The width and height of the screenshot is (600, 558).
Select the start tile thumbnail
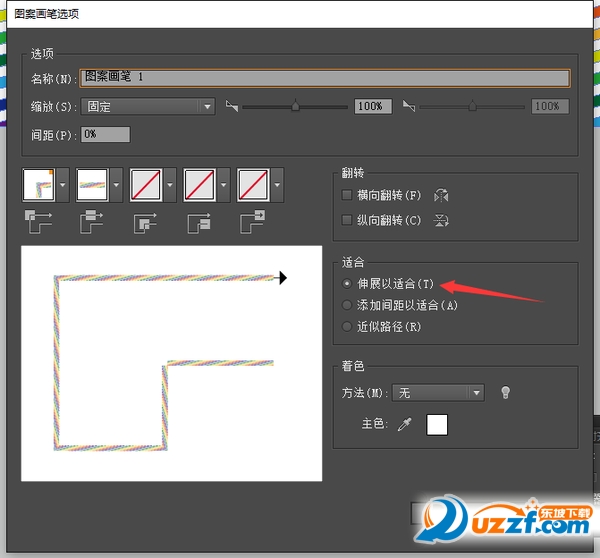(199, 185)
